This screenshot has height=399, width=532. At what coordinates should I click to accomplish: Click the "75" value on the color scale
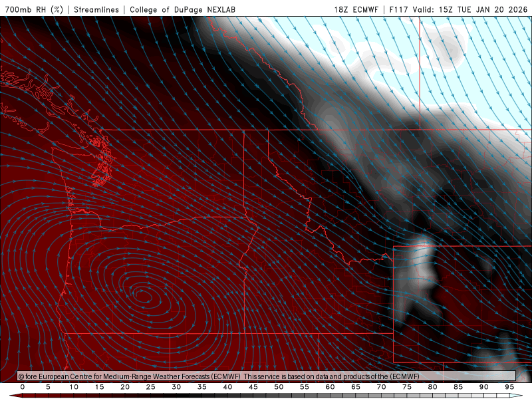(407, 387)
